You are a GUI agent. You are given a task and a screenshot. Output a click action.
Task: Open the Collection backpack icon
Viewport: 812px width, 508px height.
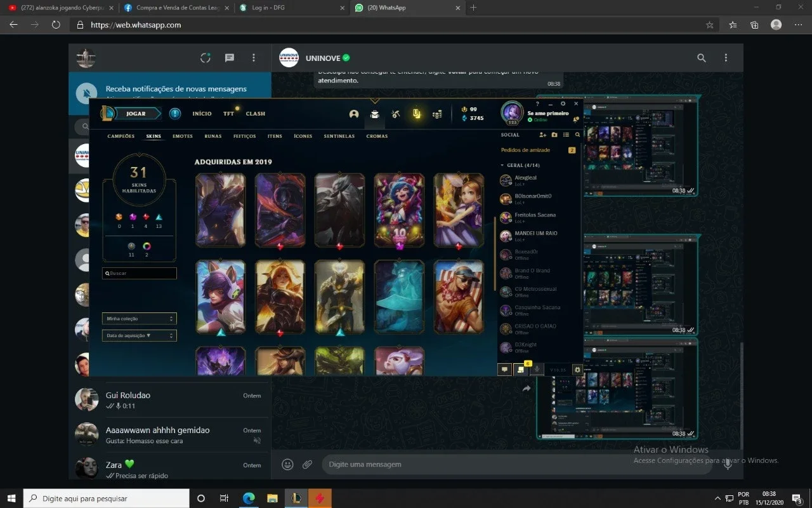click(x=375, y=114)
